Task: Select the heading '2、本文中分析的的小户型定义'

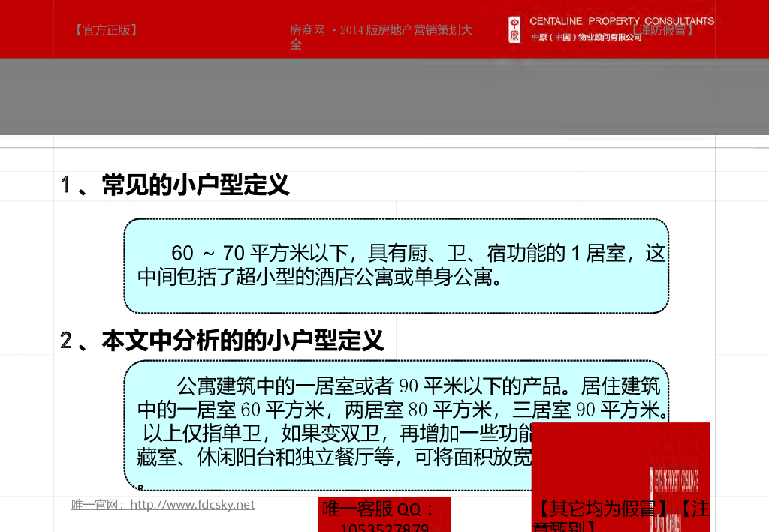Action: [x=222, y=341]
